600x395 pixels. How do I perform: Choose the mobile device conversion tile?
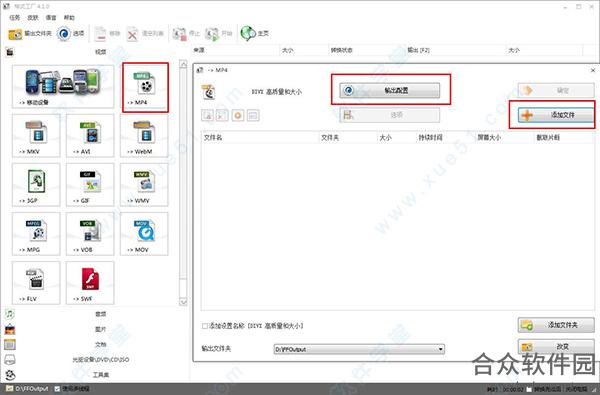pyautogui.click(x=63, y=87)
